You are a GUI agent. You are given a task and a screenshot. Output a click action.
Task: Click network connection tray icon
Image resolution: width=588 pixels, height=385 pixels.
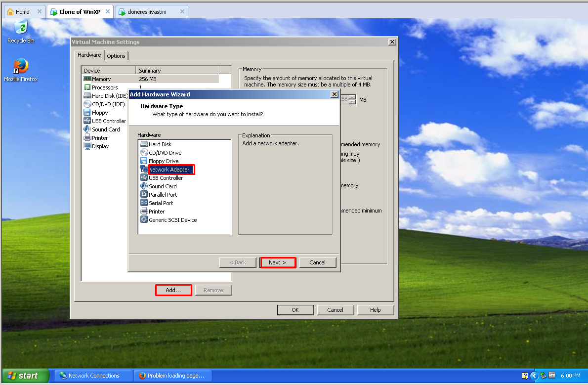coord(543,375)
